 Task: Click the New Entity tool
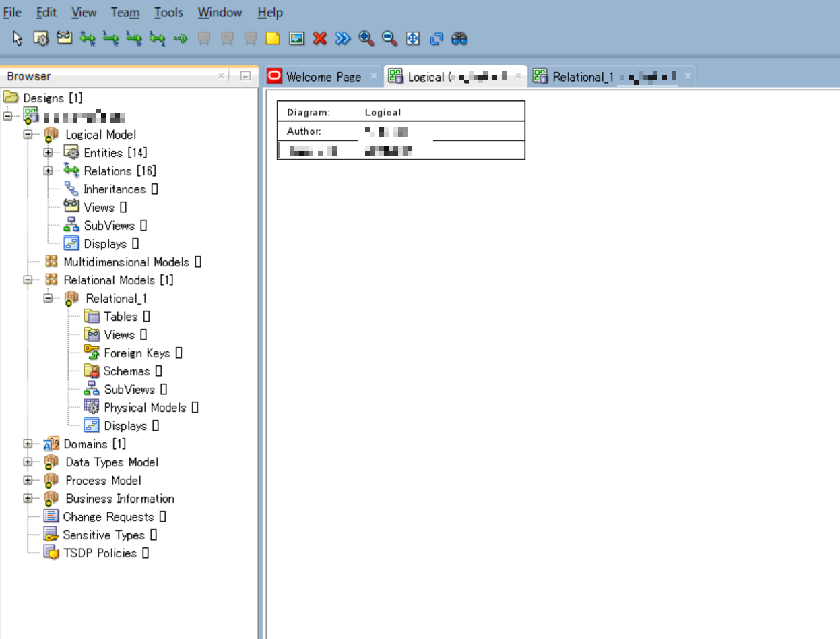[x=41, y=38]
